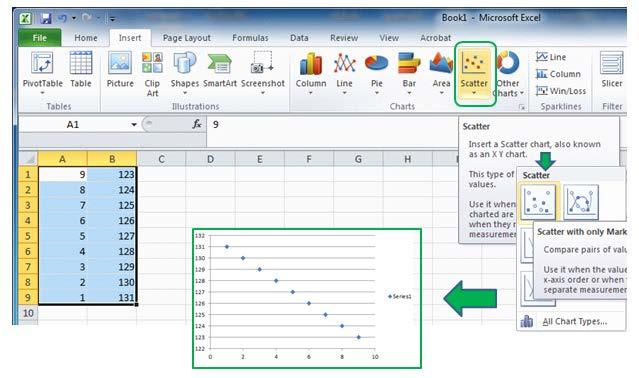
Task: Switch to the Home tab
Action: pos(86,38)
